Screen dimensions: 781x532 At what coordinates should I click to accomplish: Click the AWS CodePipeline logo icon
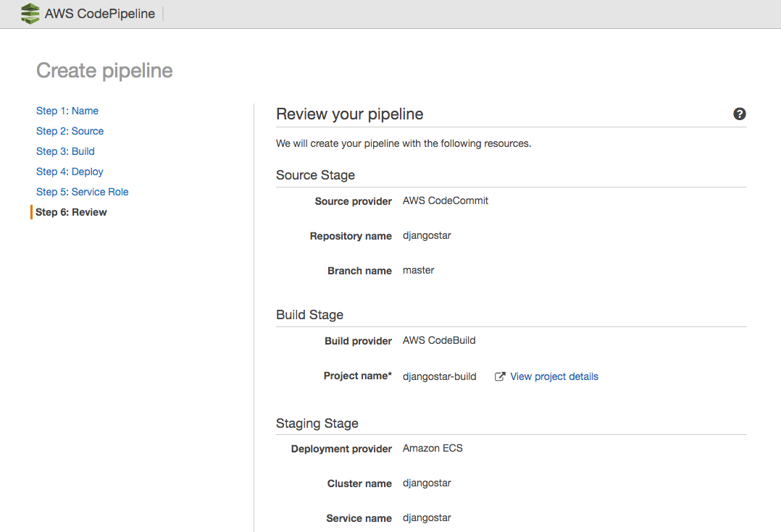pyautogui.click(x=30, y=14)
